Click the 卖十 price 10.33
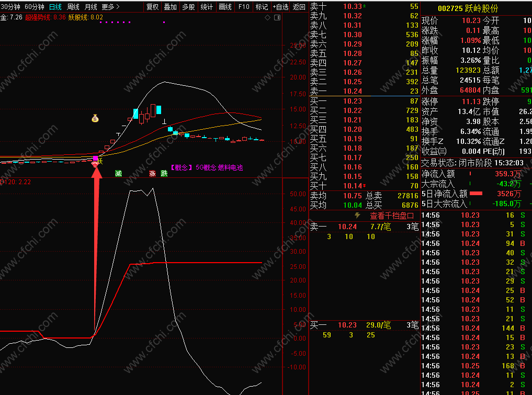 352,6
